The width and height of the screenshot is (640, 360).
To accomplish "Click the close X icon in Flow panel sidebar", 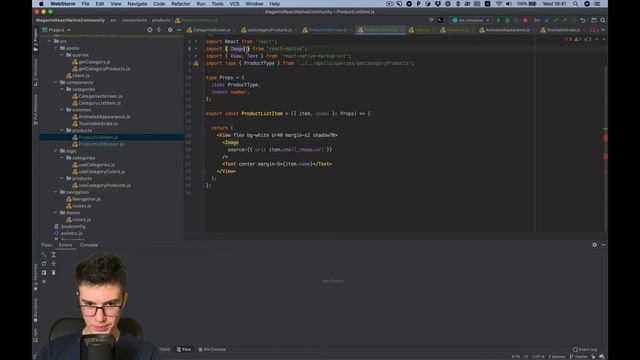I will 44,282.
